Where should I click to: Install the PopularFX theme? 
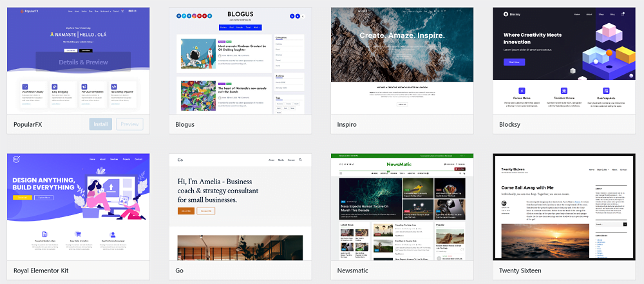[x=100, y=124]
